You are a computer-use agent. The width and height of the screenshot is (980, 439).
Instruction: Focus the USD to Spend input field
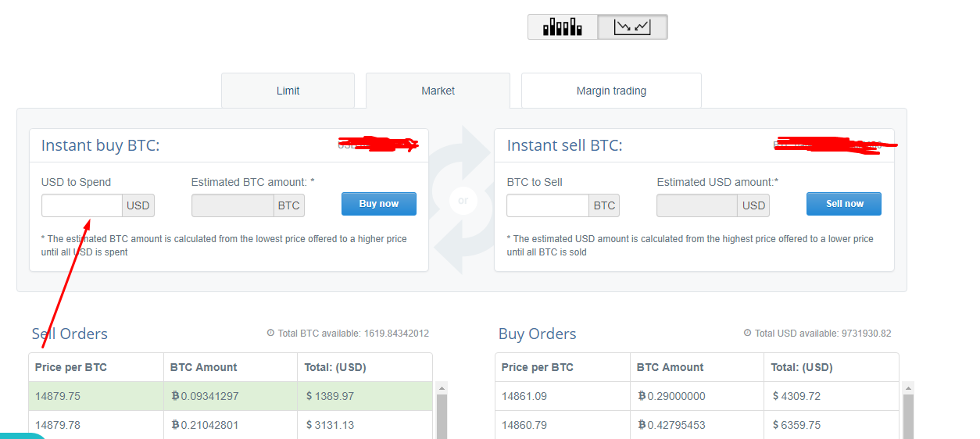click(82, 205)
